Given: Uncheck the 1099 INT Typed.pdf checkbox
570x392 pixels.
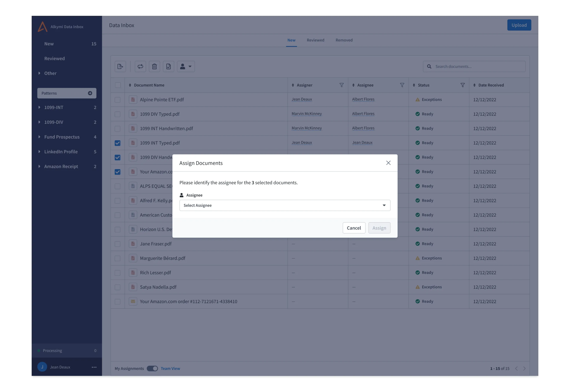Looking at the screenshot, I should (118, 143).
